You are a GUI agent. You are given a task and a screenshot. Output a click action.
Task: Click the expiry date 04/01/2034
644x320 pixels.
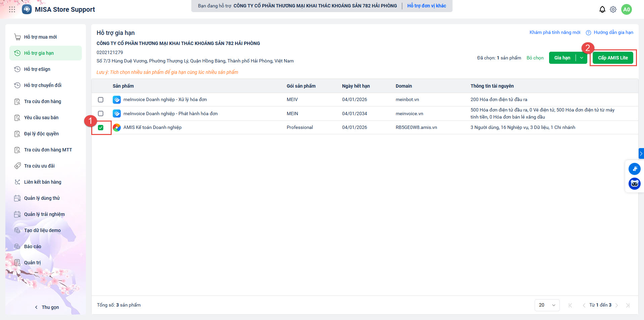coord(355,114)
